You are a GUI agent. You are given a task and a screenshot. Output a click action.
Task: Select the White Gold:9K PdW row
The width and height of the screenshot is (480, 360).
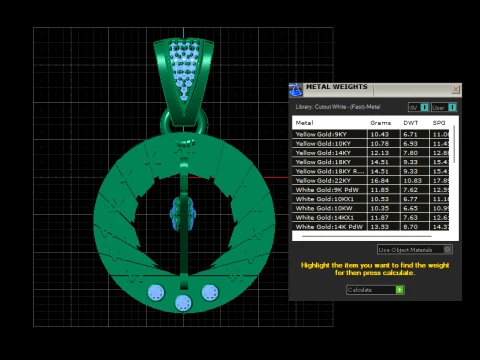tap(371, 190)
